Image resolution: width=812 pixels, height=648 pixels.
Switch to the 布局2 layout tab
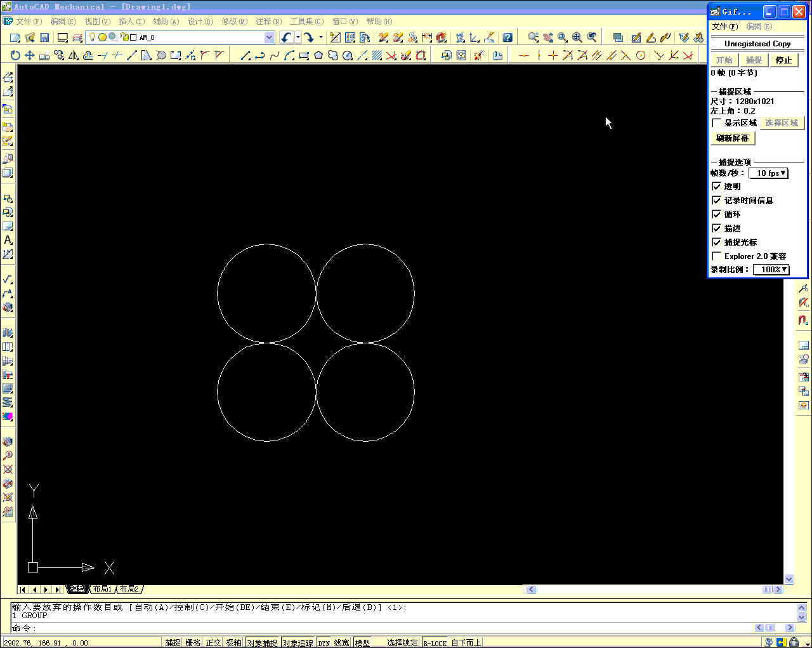pos(129,589)
